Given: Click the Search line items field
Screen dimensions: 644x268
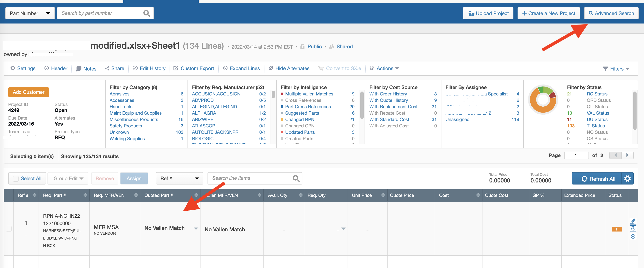Looking at the screenshot, I should pyautogui.click(x=250, y=178).
